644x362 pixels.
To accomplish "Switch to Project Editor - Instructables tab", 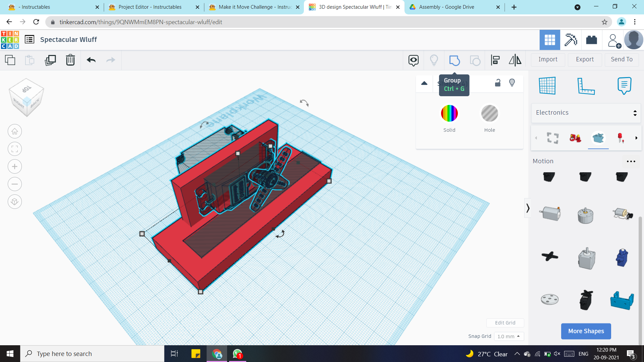I will [150, 7].
